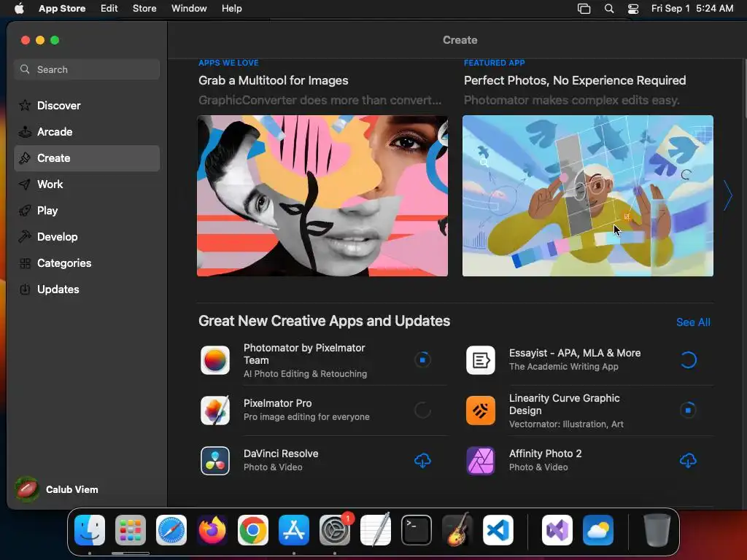This screenshot has height=560, width=747.
Task: Open the Arcade section in sidebar
Action: click(x=87, y=132)
